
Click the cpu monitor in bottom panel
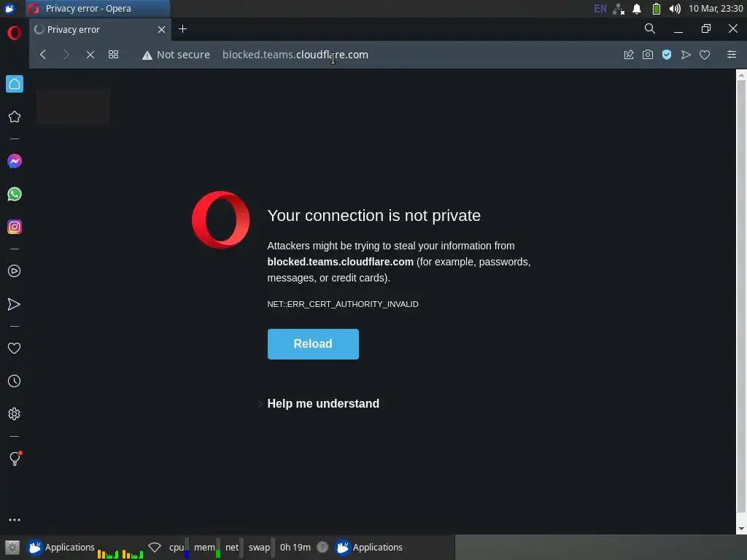coord(179,547)
